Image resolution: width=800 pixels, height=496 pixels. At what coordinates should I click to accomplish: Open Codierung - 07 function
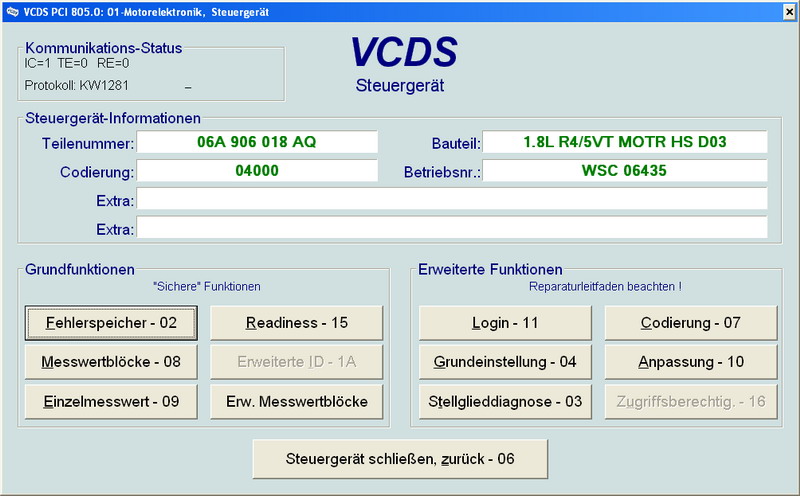click(690, 323)
